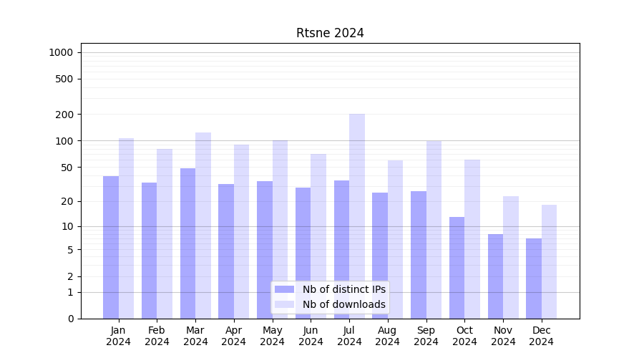Click the September downloads bar
The width and height of the screenshot is (644, 358).
tap(434, 229)
